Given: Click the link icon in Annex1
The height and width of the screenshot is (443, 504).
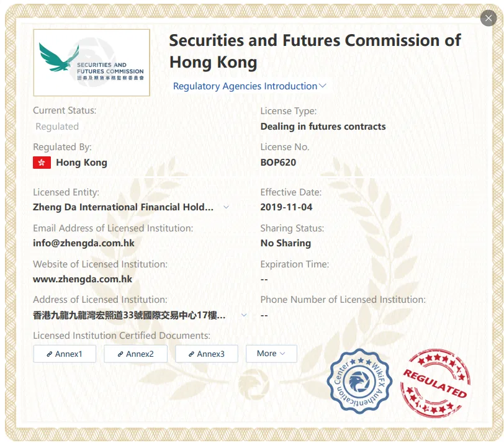Looking at the screenshot, I should [x=50, y=354].
